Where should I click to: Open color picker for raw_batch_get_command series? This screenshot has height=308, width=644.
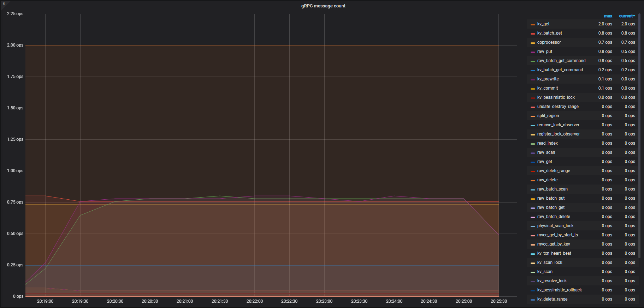point(533,61)
